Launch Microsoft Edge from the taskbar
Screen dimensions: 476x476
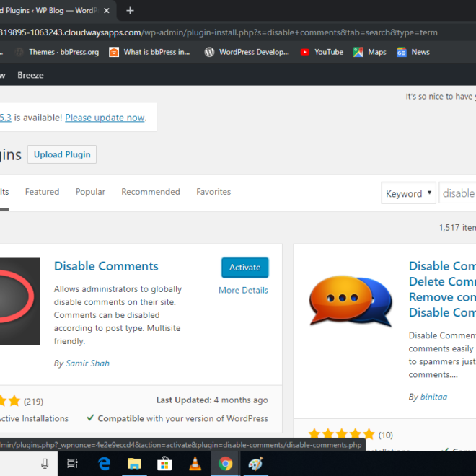(104, 464)
